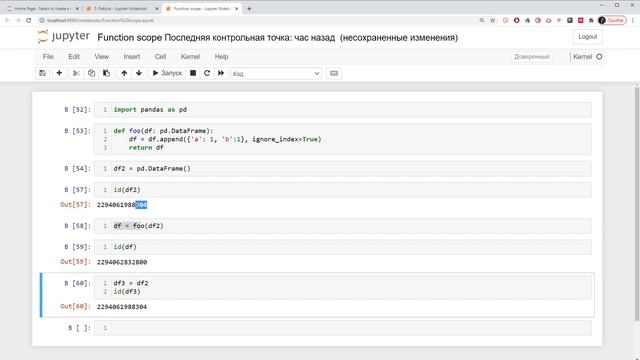The width and height of the screenshot is (640, 360).
Task: Open the Edit menu
Action: click(74, 57)
